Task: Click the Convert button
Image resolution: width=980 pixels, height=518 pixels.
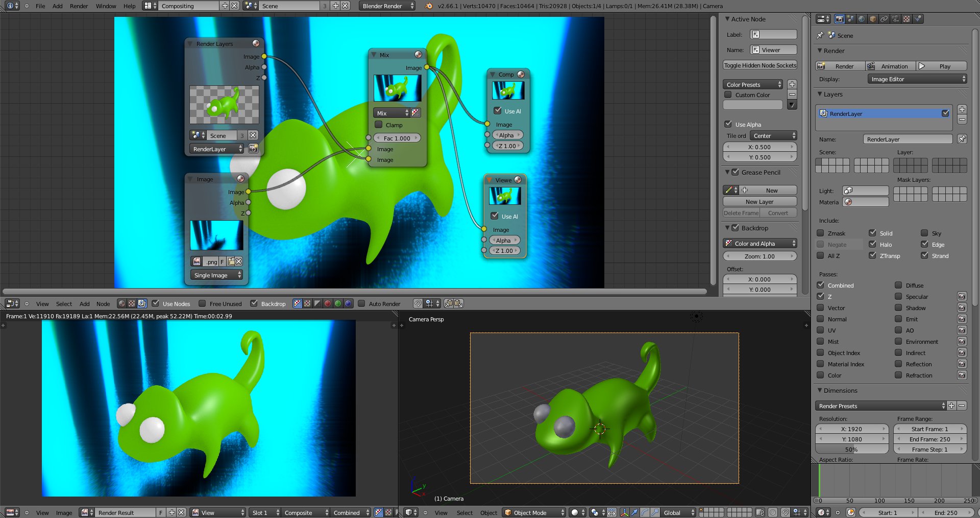Action: coord(778,213)
